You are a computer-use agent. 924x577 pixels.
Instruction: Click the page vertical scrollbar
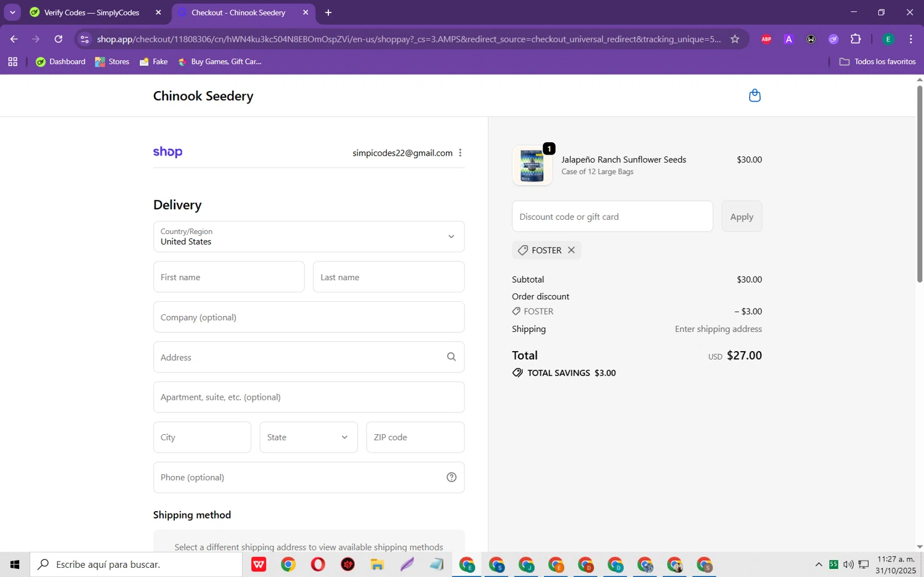(x=920, y=185)
